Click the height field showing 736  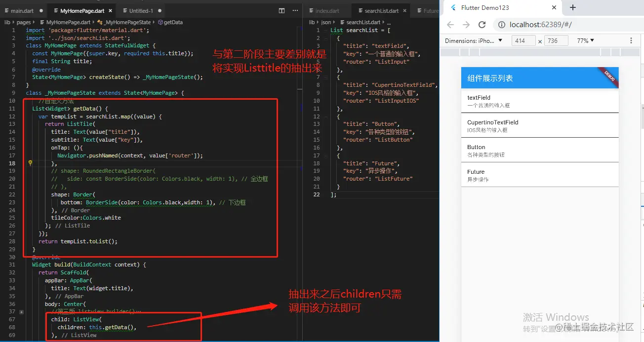coord(556,41)
